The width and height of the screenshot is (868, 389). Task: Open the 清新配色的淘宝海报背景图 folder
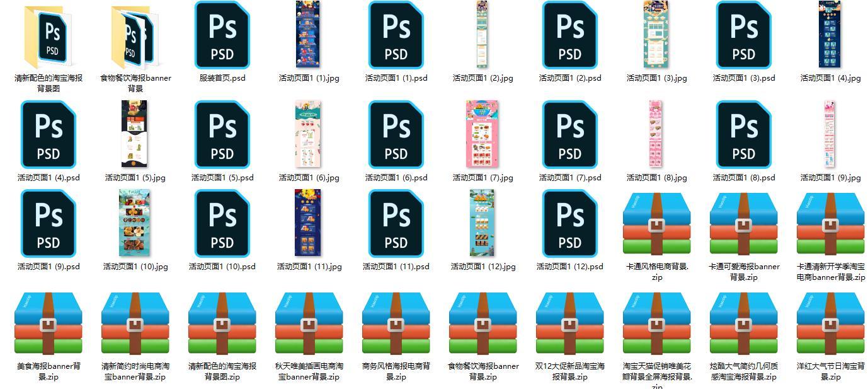pos(49,35)
